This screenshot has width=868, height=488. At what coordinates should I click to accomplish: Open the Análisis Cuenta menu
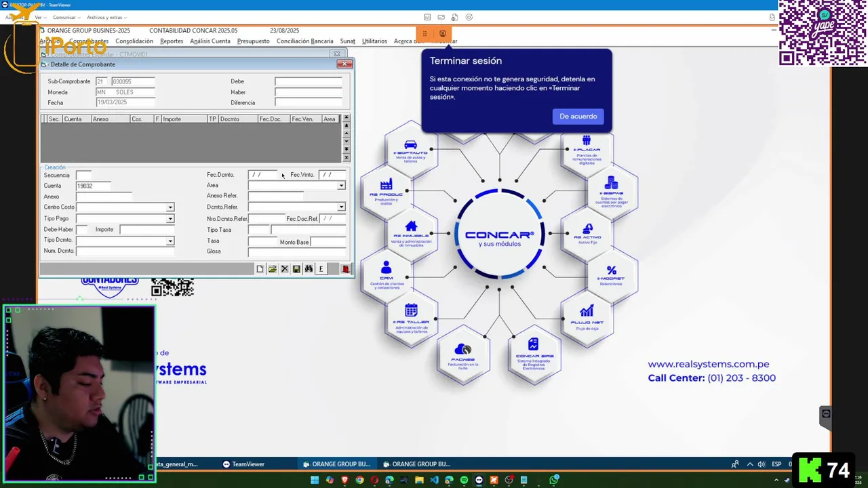210,41
